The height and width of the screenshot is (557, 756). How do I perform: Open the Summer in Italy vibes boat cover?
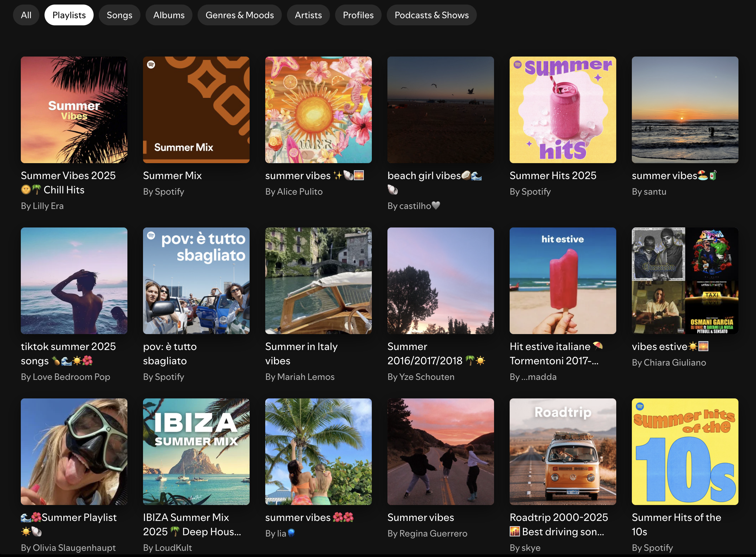[x=318, y=280]
